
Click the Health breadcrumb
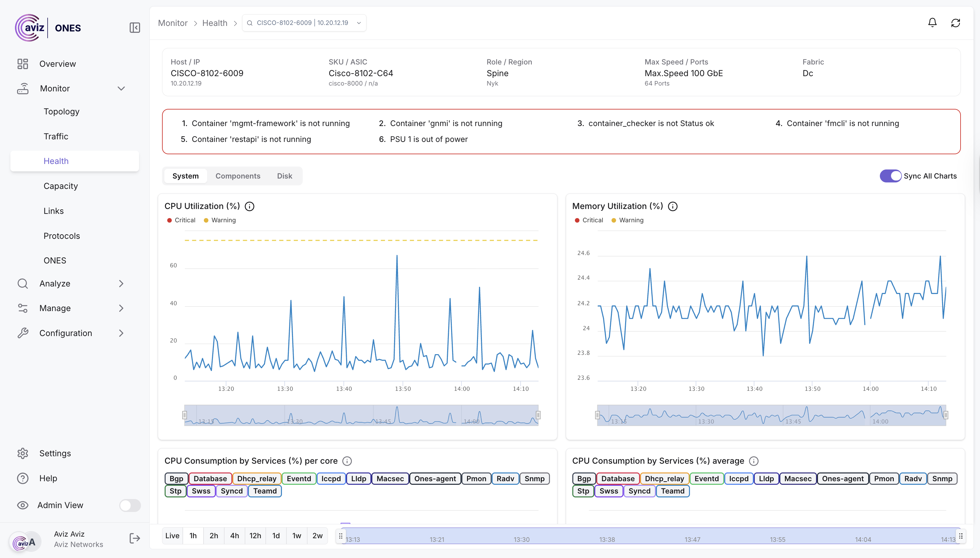coord(215,23)
